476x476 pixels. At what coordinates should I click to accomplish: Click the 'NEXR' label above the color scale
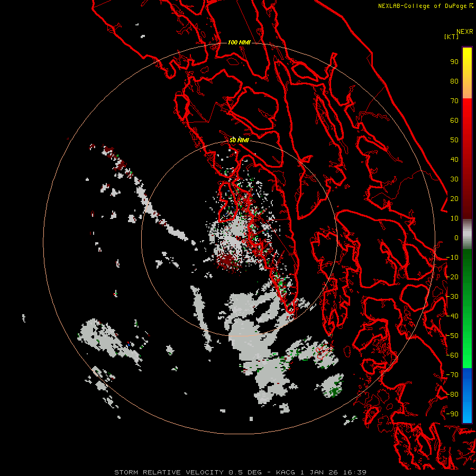(x=465, y=32)
